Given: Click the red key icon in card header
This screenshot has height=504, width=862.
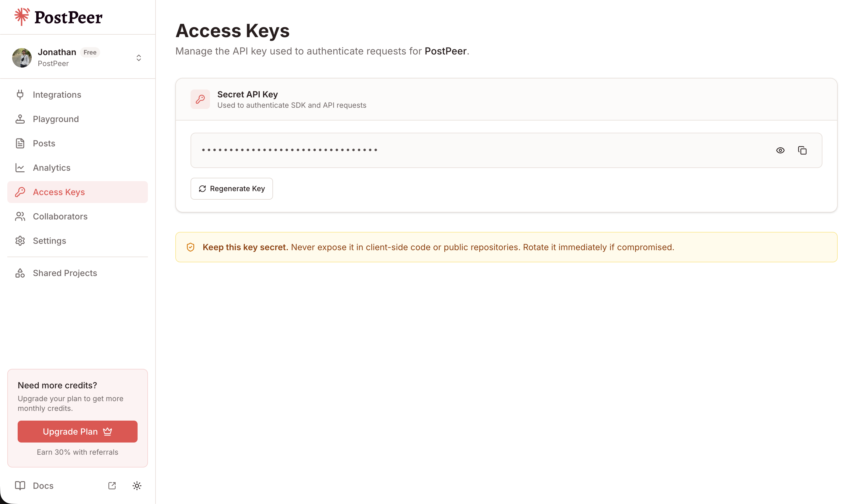Looking at the screenshot, I should (x=200, y=99).
